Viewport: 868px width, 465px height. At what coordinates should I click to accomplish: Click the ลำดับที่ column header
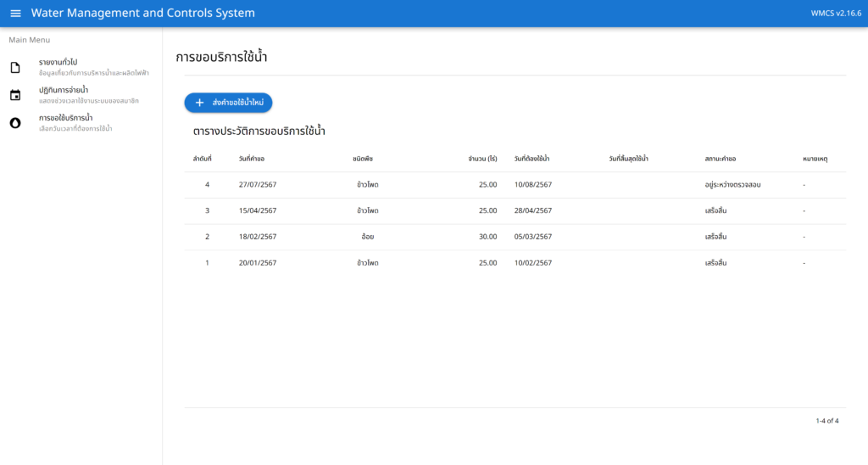[202, 159]
